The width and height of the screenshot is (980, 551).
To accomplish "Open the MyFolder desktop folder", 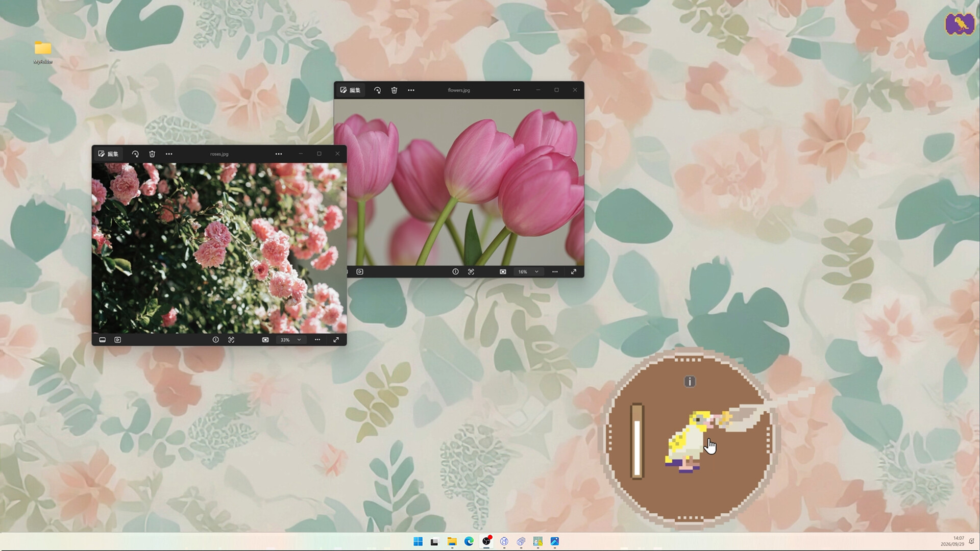I will click(x=43, y=52).
